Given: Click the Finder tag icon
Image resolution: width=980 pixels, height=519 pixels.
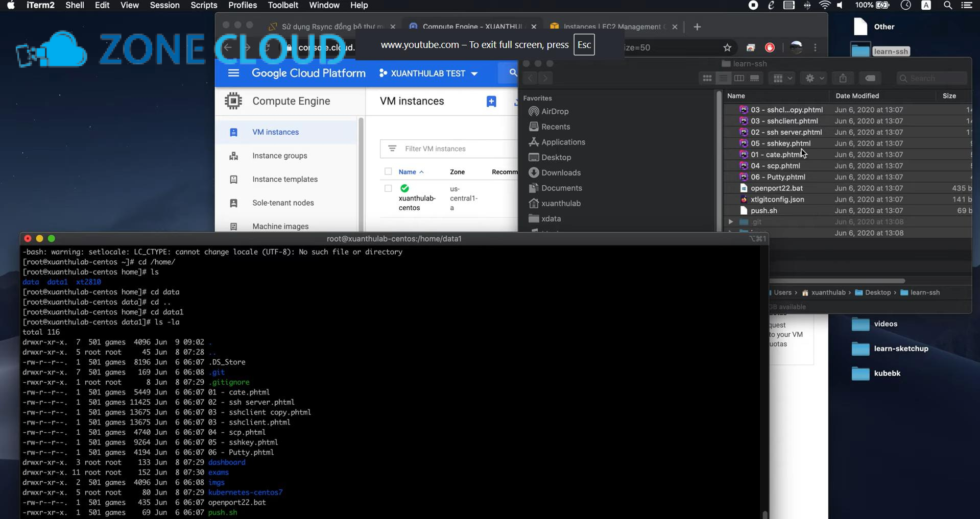Looking at the screenshot, I should tap(870, 78).
